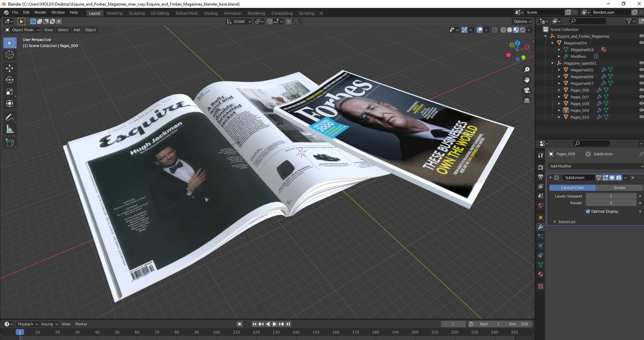
Task: Switch to the Shading workspace tab
Action: [211, 13]
